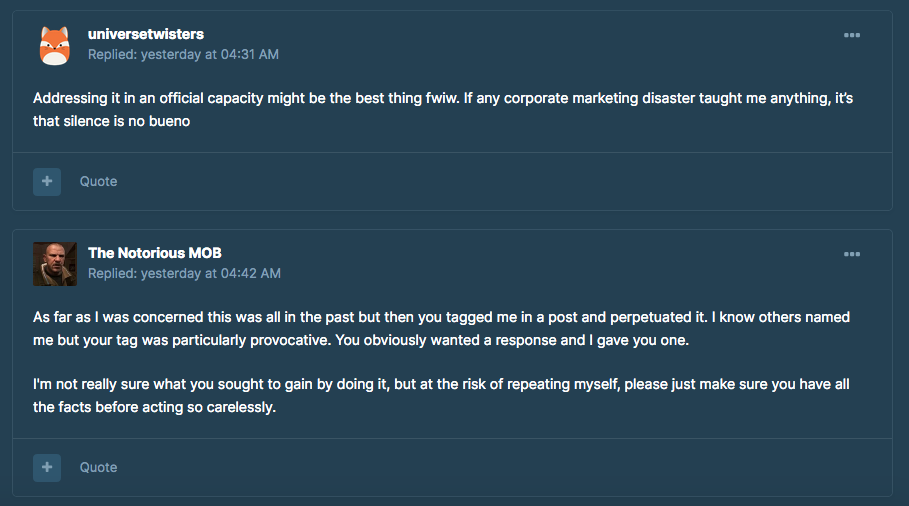Toggle multiquote plus under The Notorious MOB's reply
909x506 pixels.
[x=47, y=467]
